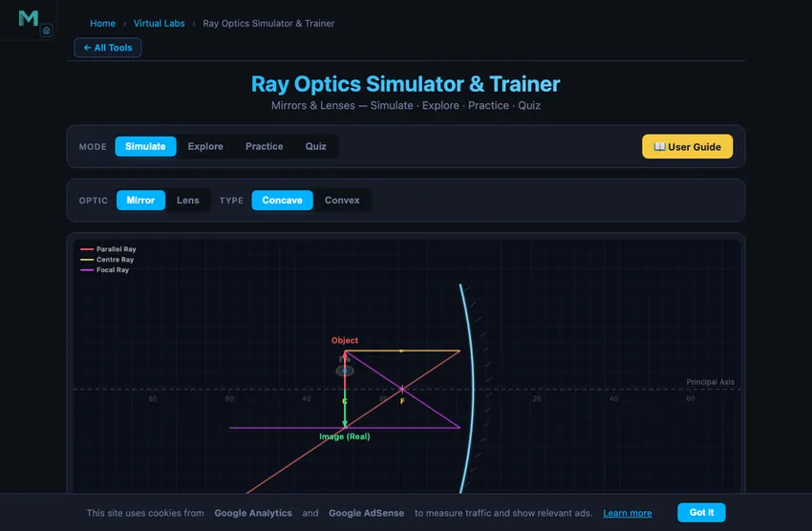Open Virtual Labs breadcrumb link
The image size is (812, 531).
(159, 23)
